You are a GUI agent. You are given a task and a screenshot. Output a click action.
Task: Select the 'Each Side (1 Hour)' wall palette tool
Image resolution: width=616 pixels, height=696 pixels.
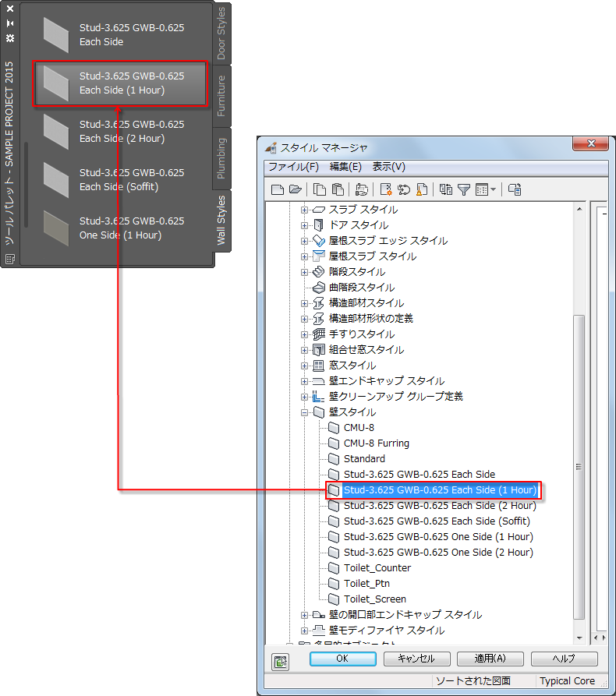pyautogui.click(x=120, y=83)
